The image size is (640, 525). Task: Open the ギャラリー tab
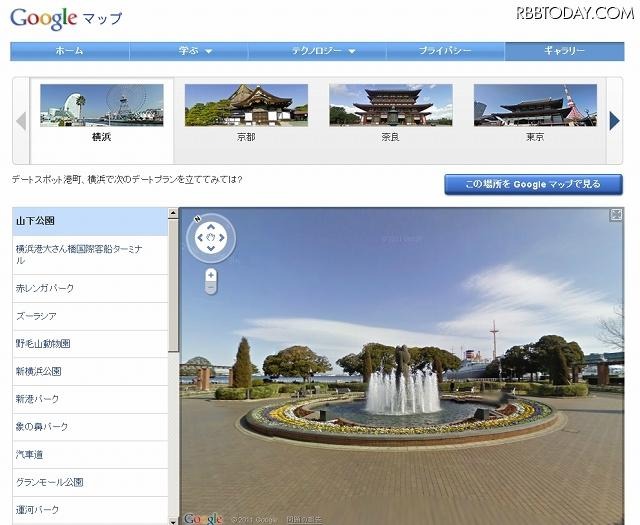(x=564, y=51)
